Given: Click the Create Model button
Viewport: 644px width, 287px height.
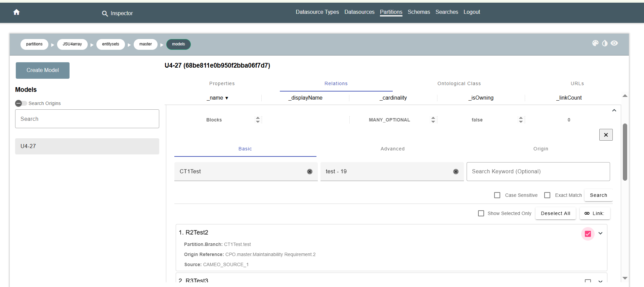Looking at the screenshot, I should [x=43, y=70].
